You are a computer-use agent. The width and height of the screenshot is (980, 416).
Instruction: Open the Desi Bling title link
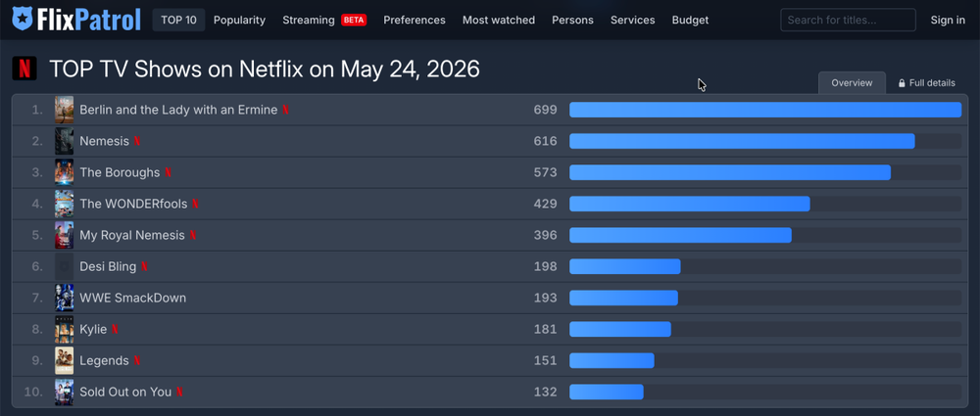[108, 266]
